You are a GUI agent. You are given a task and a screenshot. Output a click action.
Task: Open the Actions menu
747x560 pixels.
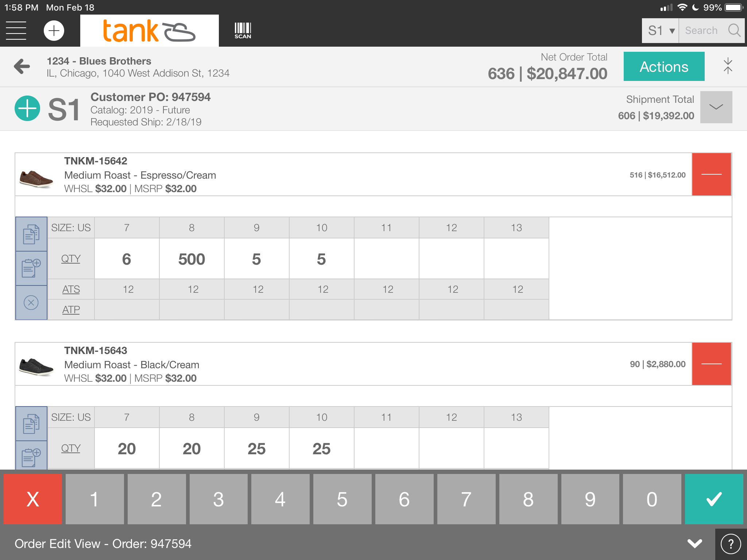pyautogui.click(x=664, y=66)
